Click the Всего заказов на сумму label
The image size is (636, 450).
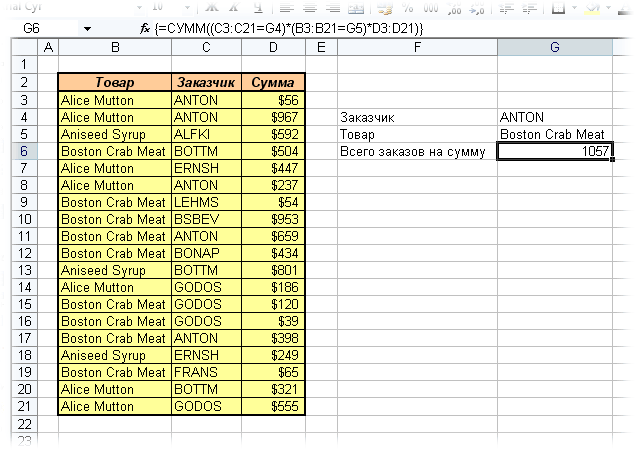417,151
